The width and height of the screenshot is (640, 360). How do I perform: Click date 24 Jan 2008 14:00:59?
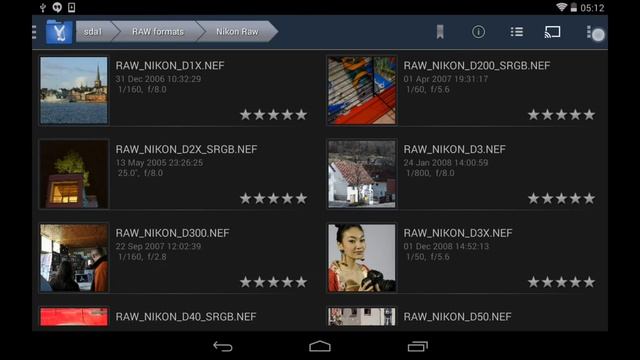point(446,162)
